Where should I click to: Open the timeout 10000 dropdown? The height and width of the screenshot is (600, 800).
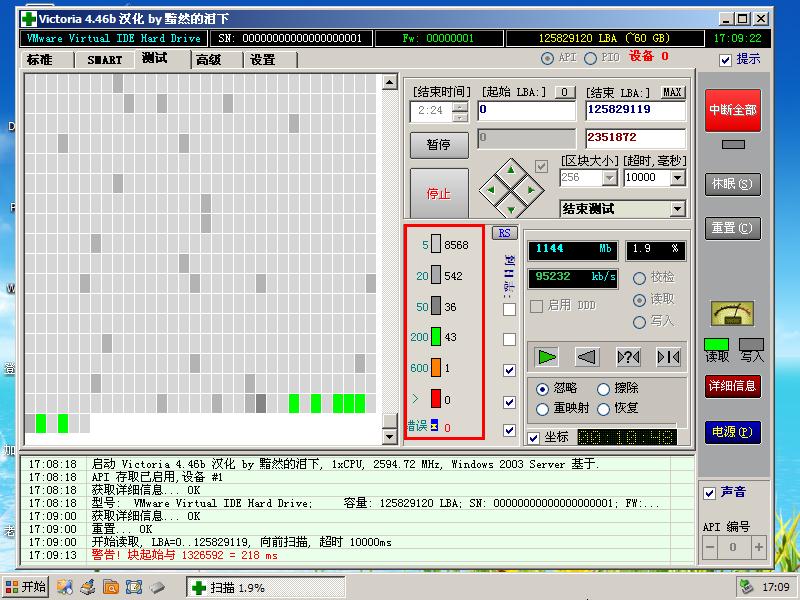[678, 178]
